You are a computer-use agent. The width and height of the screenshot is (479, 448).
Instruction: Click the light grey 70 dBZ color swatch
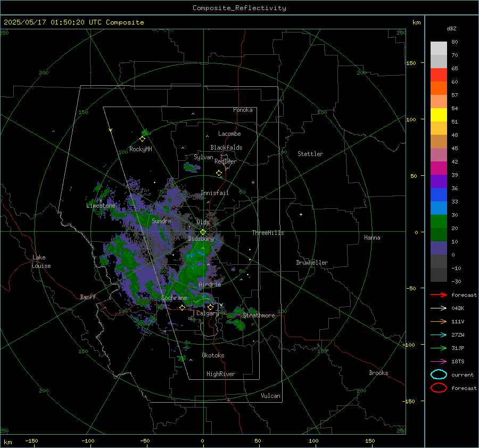click(x=439, y=48)
